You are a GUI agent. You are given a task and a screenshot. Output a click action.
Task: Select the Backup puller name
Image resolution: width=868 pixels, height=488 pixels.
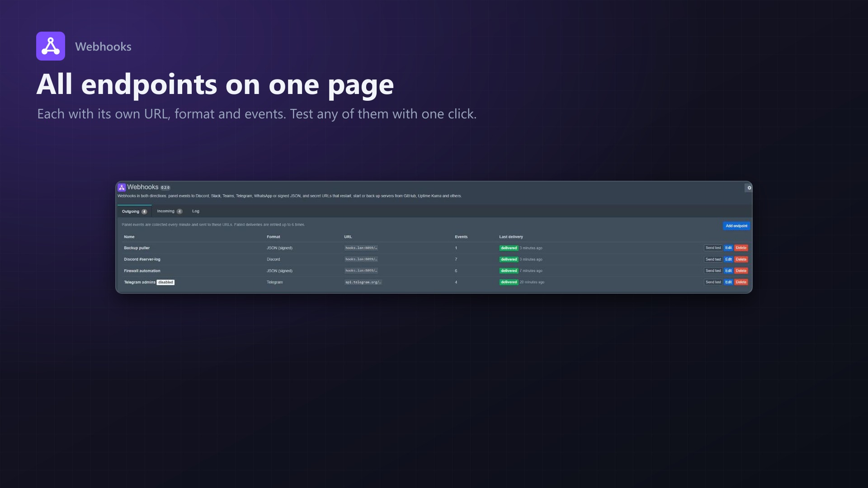pos(137,248)
